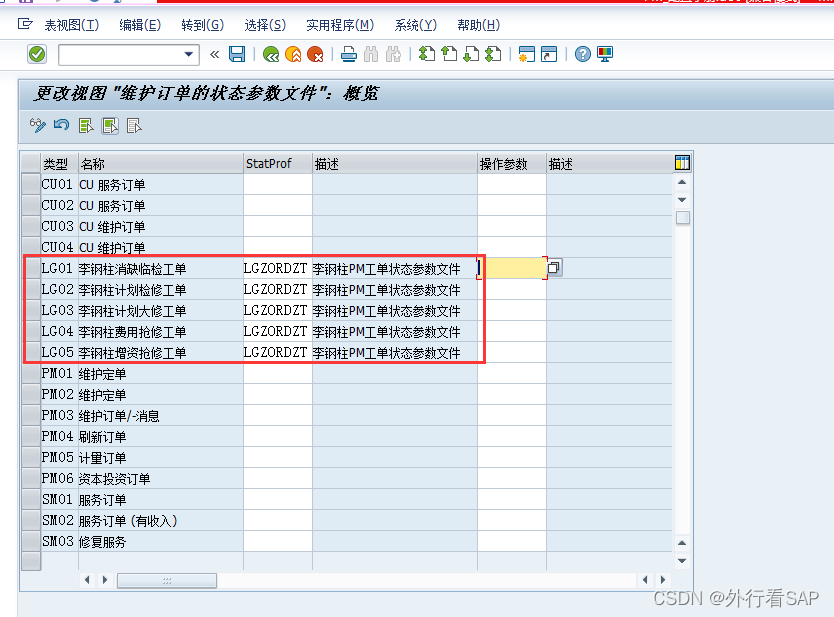Click the red Cancel icon
This screenshot has width=834, height=617.
click(x=315, y=54)
